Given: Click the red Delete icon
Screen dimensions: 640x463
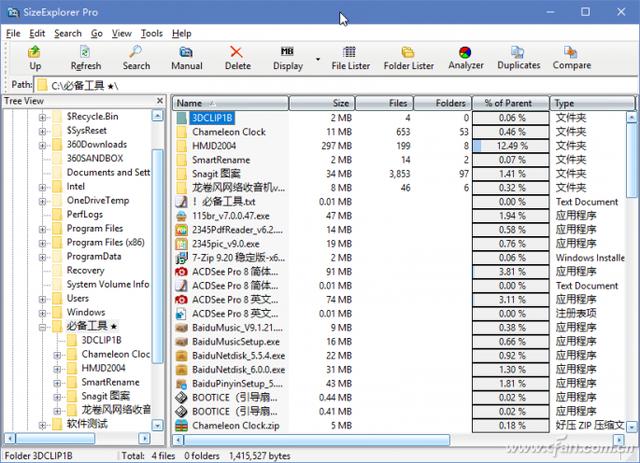Looking at the screenshot, I should [x=237, y=52].
